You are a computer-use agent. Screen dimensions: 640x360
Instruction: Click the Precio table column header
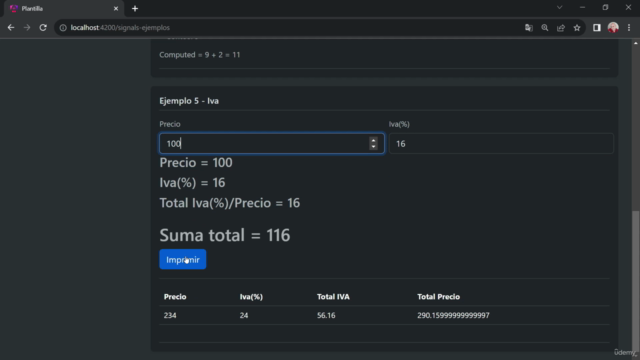175,297
